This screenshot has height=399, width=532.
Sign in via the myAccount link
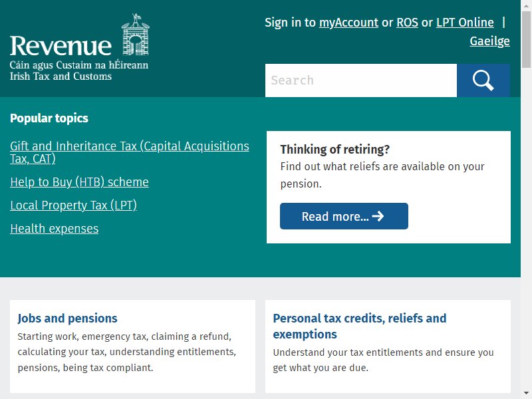(x=348, y=23)
